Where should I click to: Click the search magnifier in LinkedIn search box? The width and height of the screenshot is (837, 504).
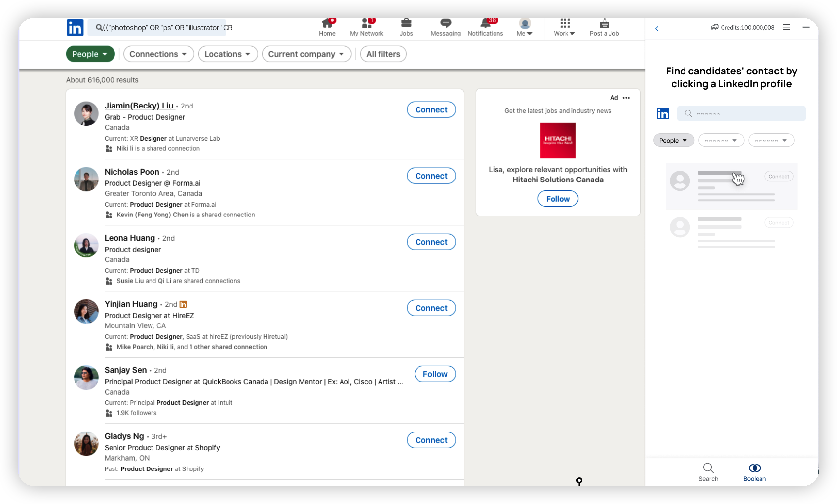(99, 28)
